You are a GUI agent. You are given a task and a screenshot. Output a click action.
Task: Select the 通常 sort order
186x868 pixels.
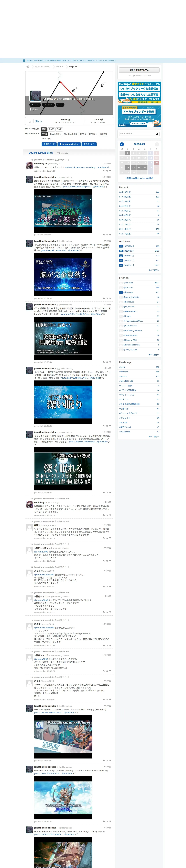pos(44,129)
